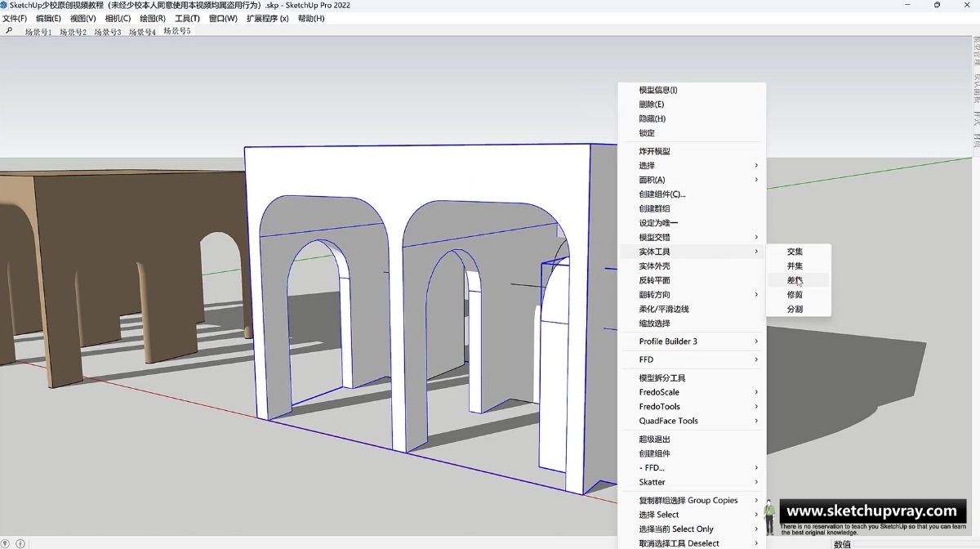The width and height of the screenshot is (980, 549).
Task: Expand the 选择 submenu
Action: (692, 166)
